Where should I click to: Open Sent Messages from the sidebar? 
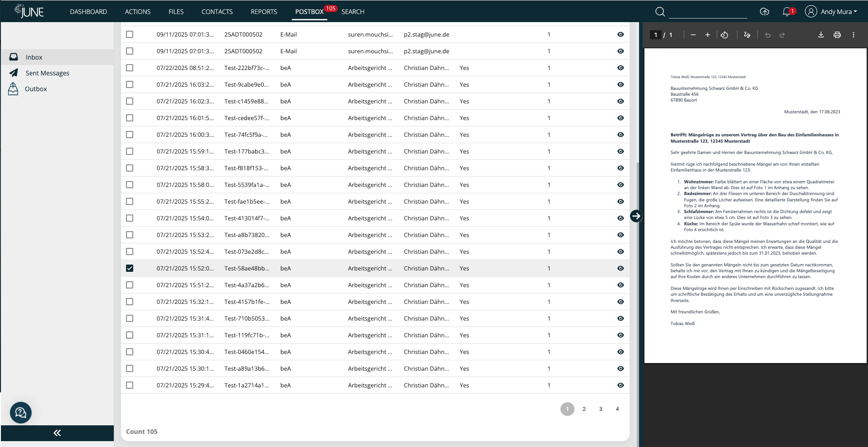tap(47, 73)
